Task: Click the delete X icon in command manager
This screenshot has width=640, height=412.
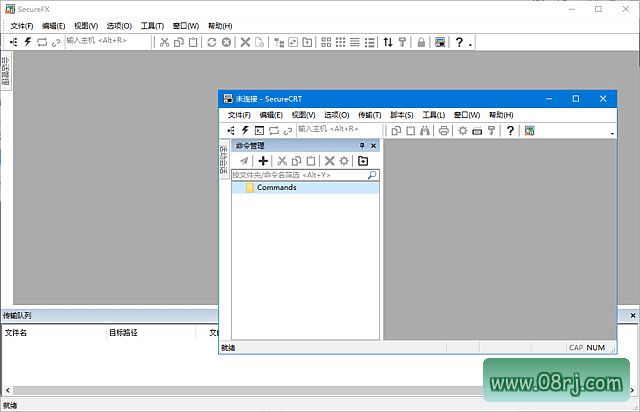Action: (328, 161)
